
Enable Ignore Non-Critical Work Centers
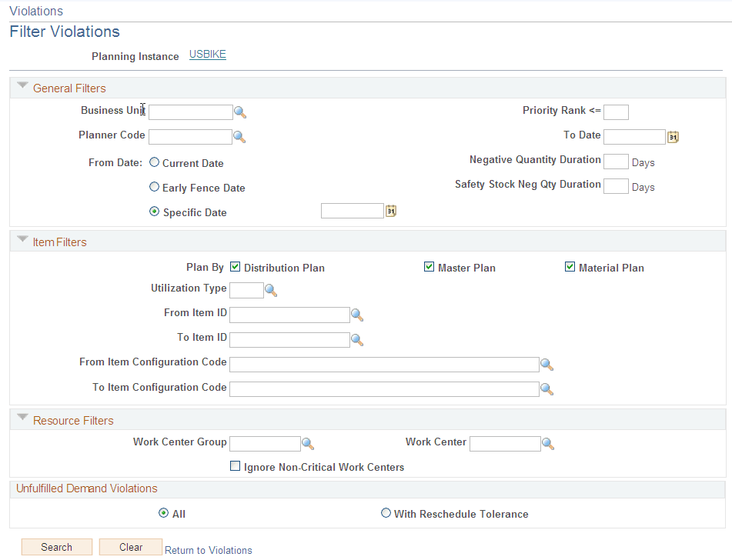235,466
